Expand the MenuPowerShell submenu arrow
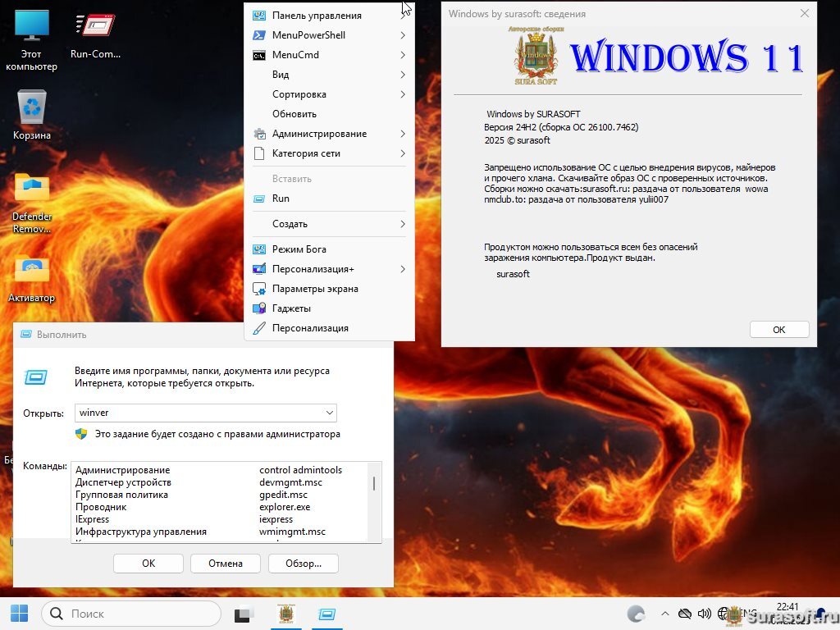Image resolution: width=840 pixels, height=630 pixels. coord(402,35)
